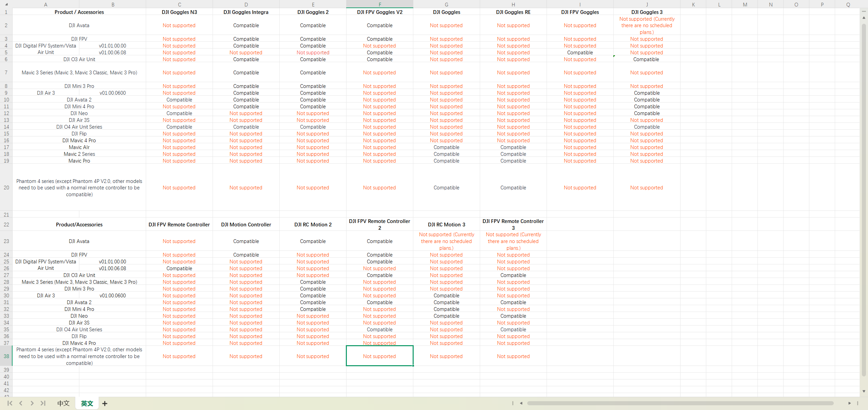Viewport: 868px width, 410px height.
Task: Click the vertical scrollbar up arrow
Action: pos(864,18)
